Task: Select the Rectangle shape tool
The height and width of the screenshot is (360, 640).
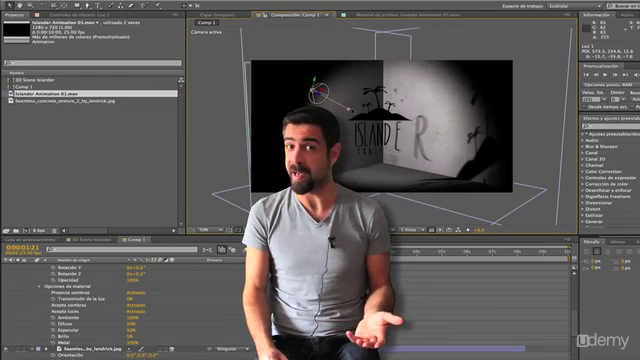Action: pos(77,5)
